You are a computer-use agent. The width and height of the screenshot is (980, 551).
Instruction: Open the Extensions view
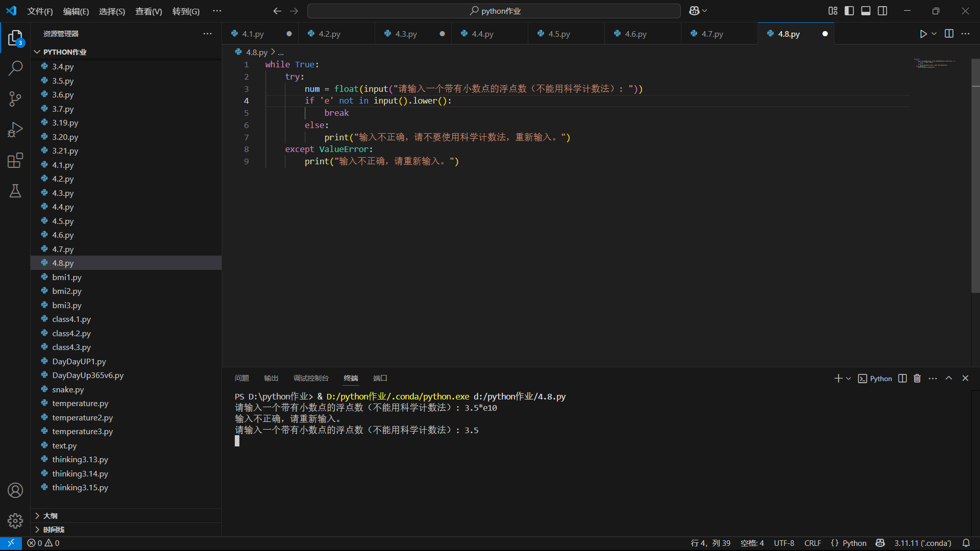pyautogui.click(x=15, y=160)
